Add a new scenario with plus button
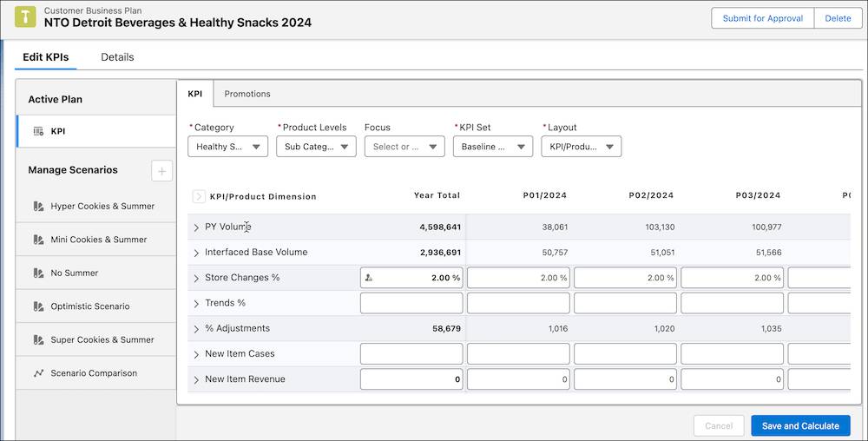868x441 pixels. click(161, 171)
